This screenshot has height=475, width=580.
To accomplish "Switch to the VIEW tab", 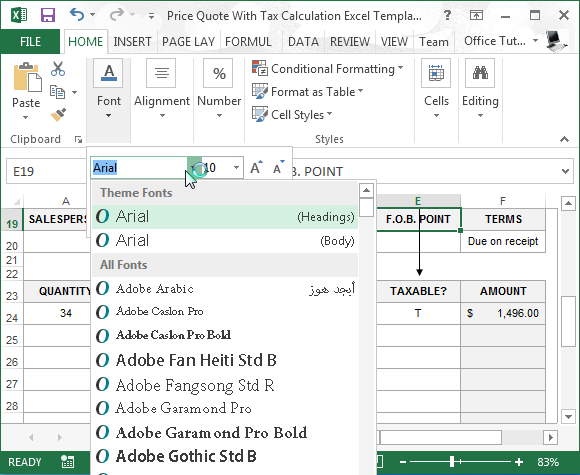I will tap(394, 41).
